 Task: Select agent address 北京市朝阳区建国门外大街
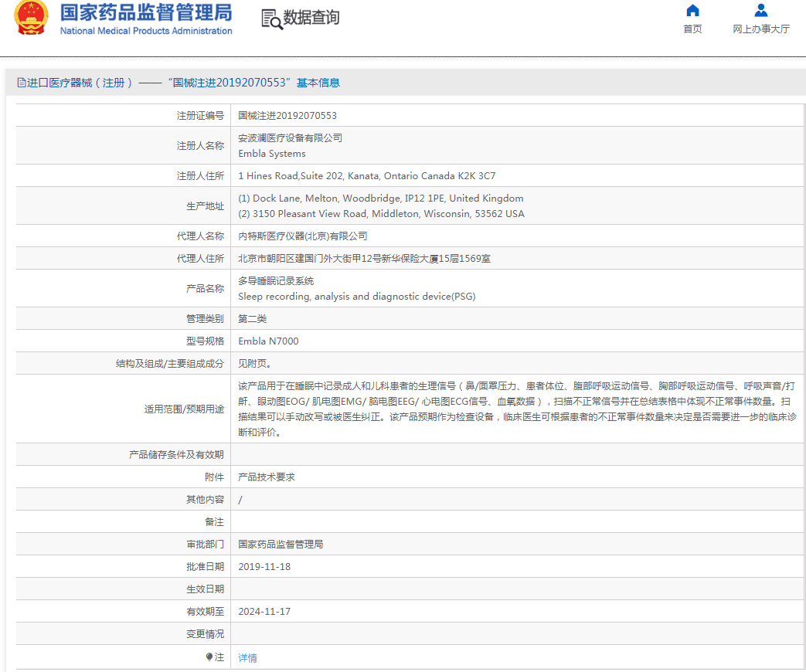[365, 259]
